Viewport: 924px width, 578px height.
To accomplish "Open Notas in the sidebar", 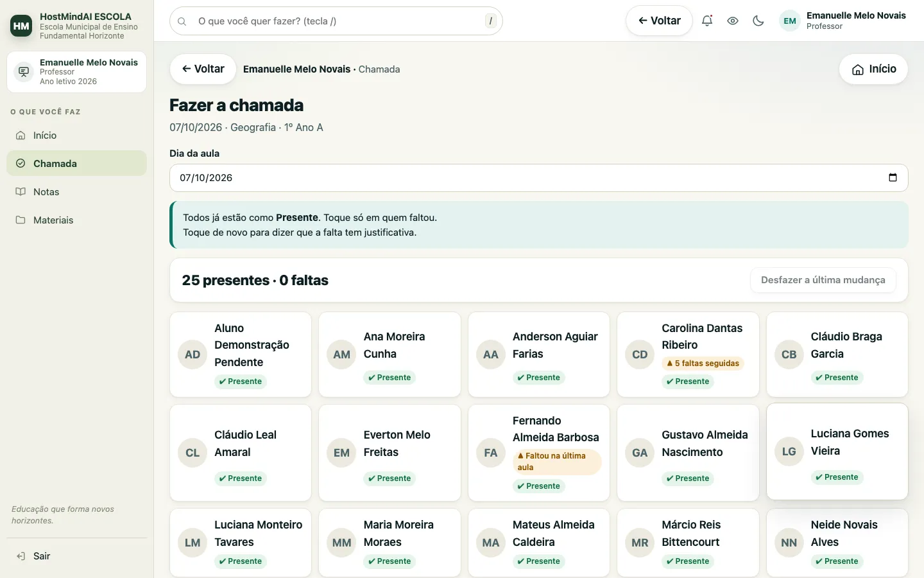I will (76, 192).
